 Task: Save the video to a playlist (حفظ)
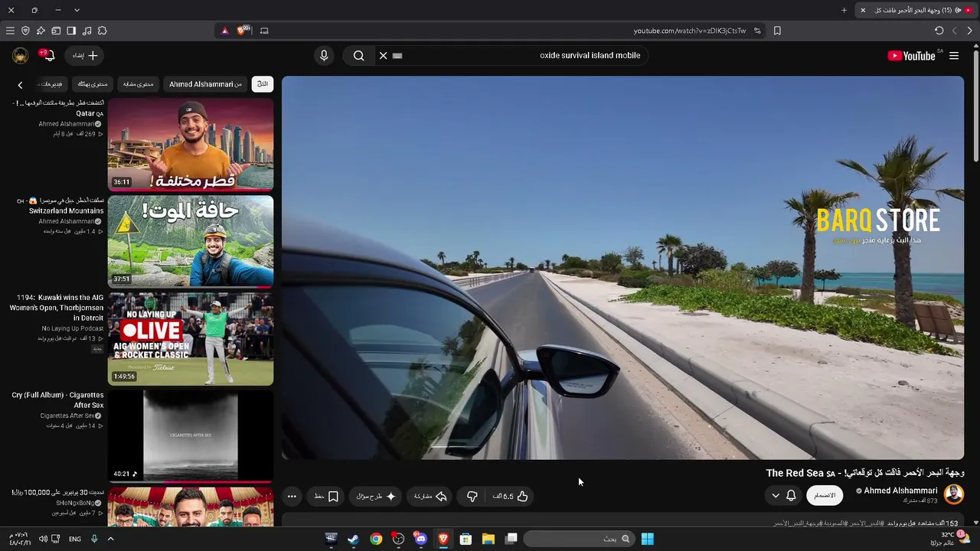326,497
